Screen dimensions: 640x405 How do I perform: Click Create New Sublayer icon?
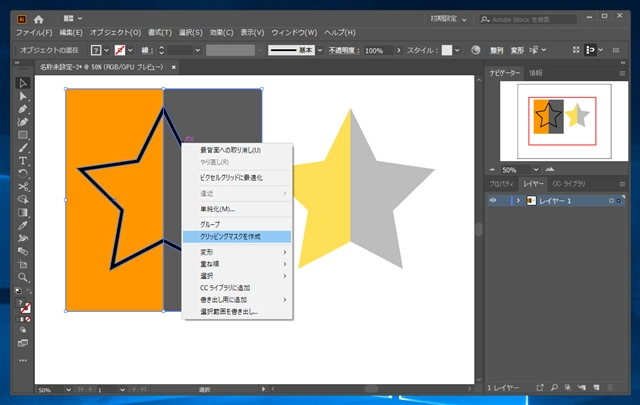(582, 387)
